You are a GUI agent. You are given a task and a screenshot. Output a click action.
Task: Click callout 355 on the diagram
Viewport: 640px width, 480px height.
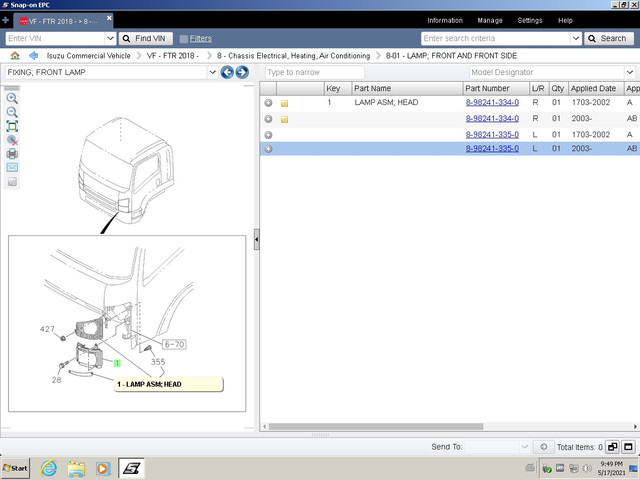click(158, 362)
